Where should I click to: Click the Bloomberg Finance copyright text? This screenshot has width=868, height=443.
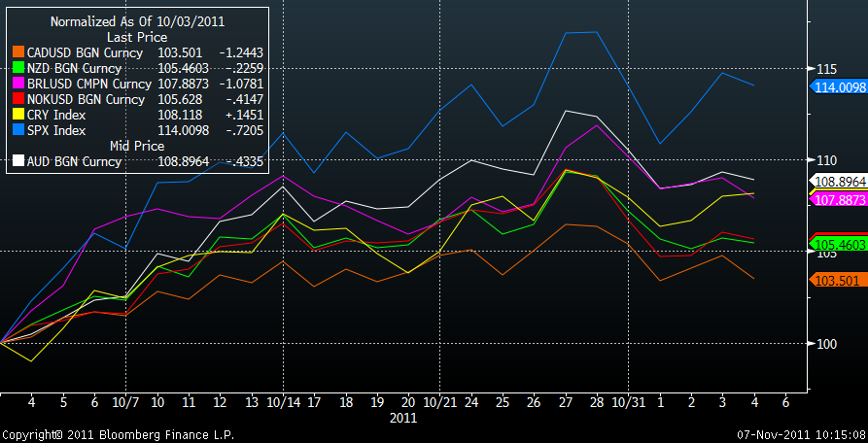(x=119, y=434)
